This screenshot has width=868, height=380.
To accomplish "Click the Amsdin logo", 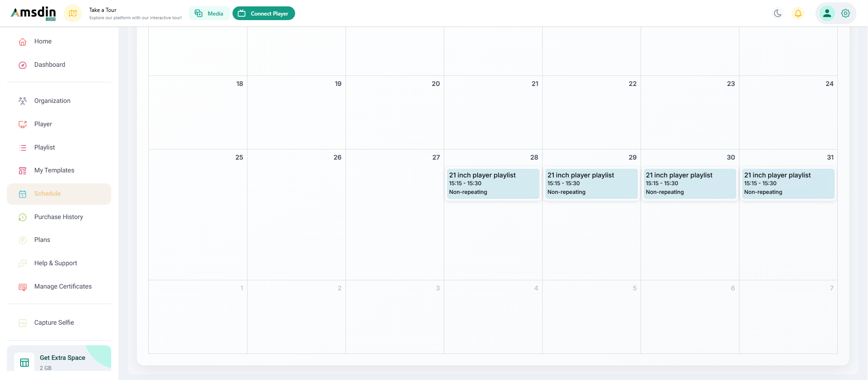I will [33, 13].
